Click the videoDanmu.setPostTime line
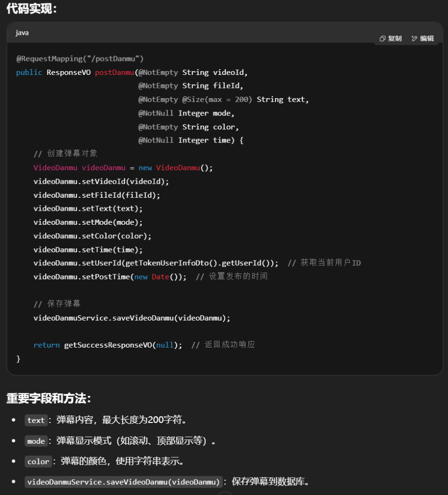Screen dimensions: 448x495 pyautogui.click(x=110, y=277)
